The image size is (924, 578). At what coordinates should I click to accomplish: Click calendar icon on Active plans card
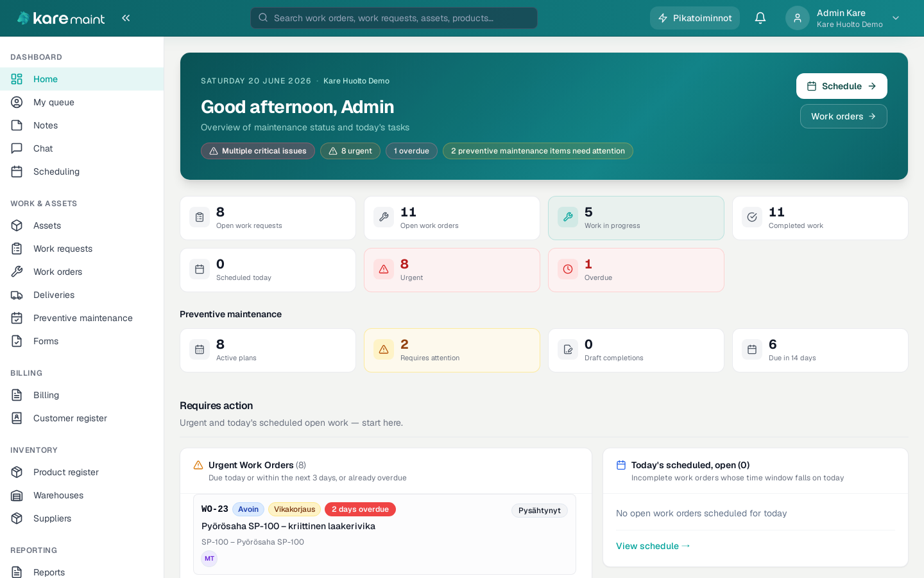(200, 349)
